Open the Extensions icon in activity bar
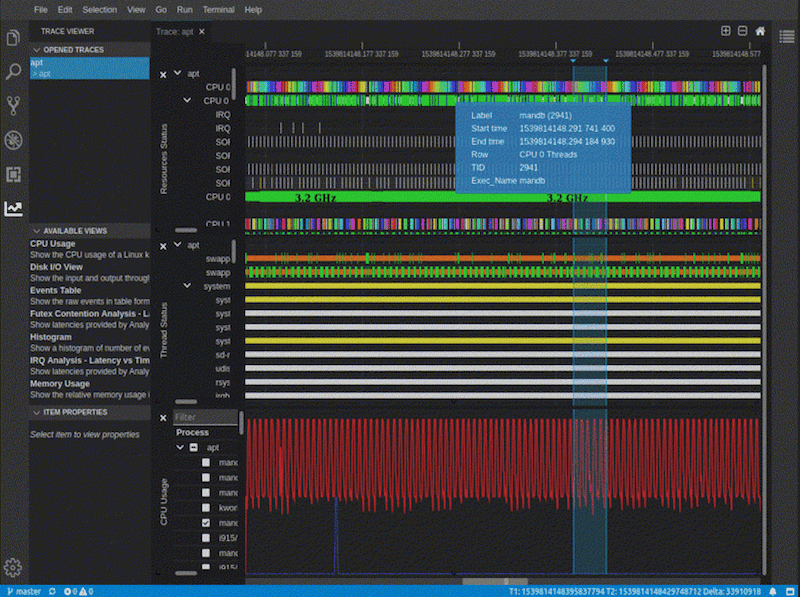 click(13, 175)
